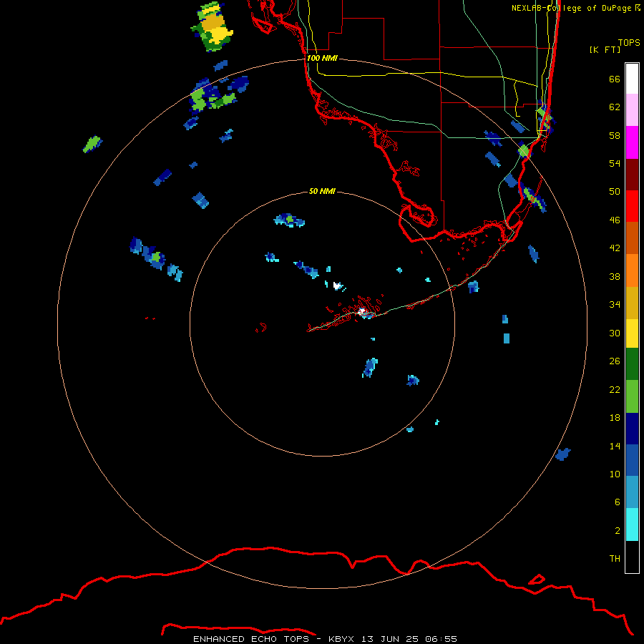
Task: Pick the dark orange legend swatch
Action: 632,238
